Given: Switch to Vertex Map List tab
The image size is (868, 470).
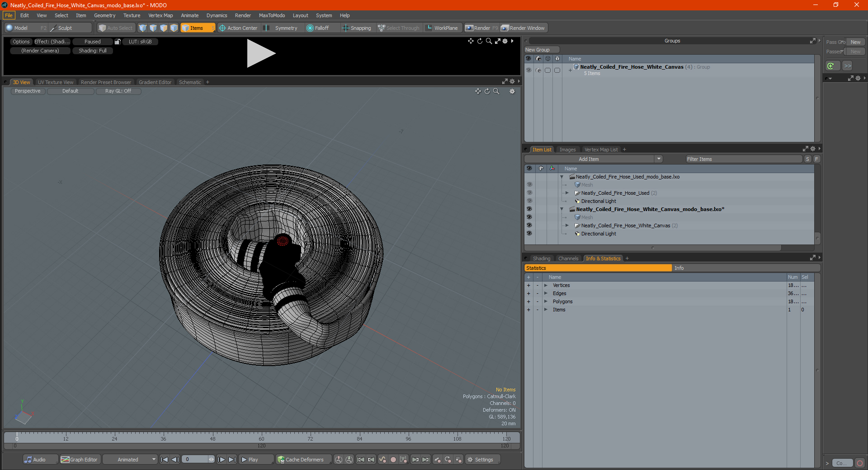Looking at the screenshot, I should coord(601,150).
